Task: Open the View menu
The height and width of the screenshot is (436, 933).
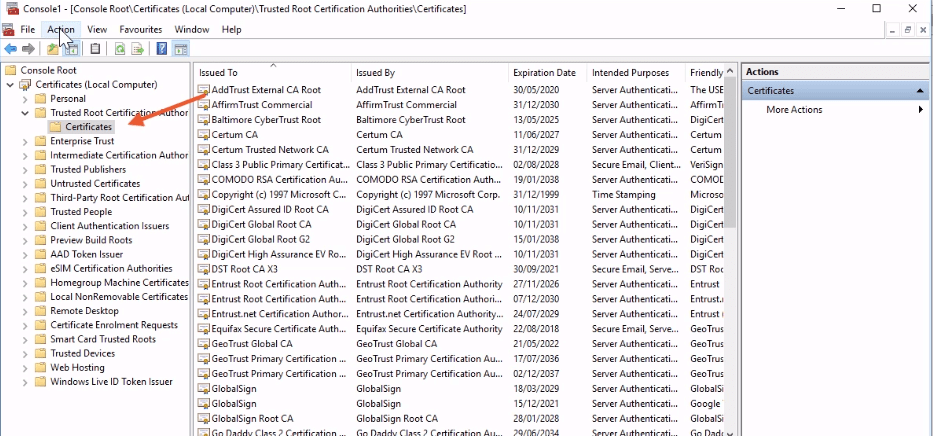Action: (x=97, y=29)
